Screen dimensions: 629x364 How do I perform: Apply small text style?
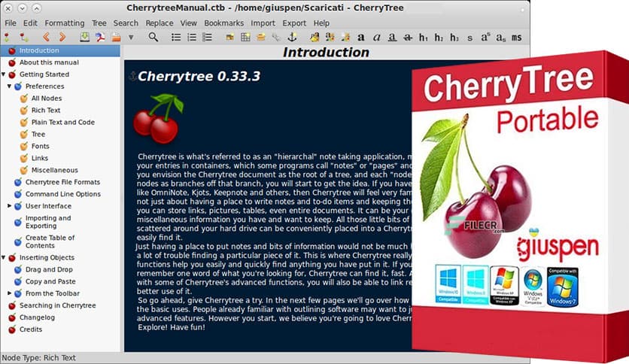click(469, 38)
